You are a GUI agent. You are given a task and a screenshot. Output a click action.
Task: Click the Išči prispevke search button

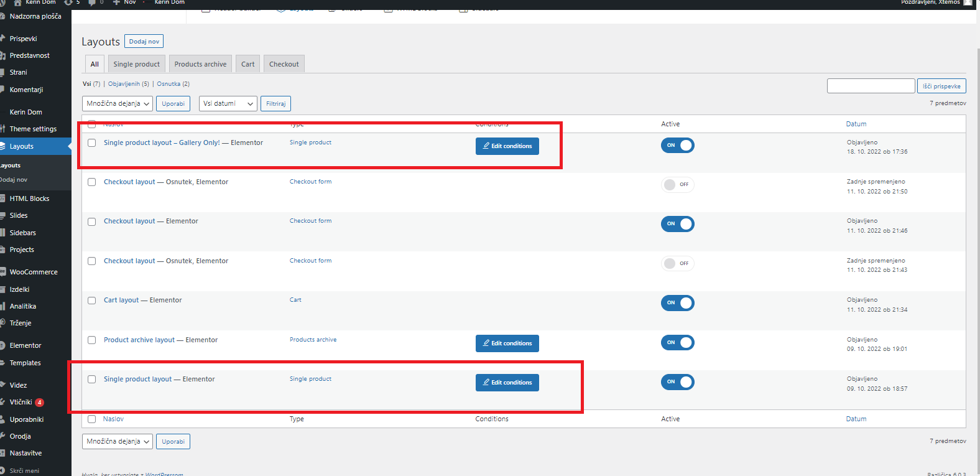click(941, 86)
